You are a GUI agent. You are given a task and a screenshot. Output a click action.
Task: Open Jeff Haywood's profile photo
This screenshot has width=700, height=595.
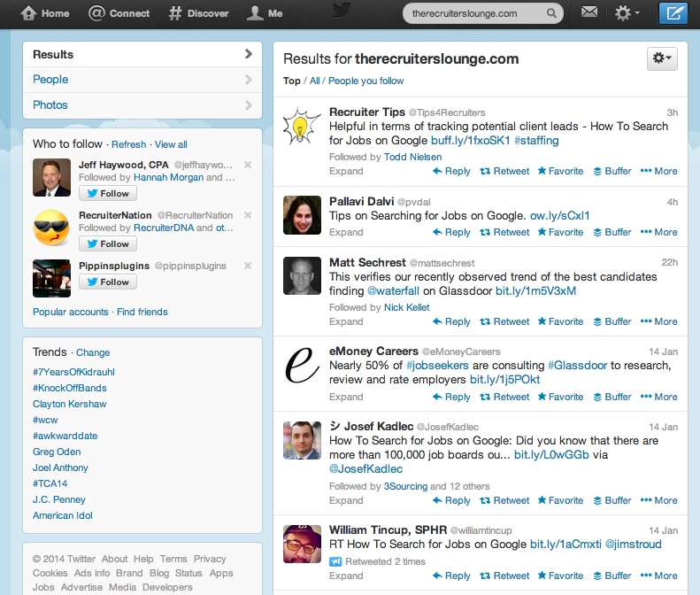[52, 177]
